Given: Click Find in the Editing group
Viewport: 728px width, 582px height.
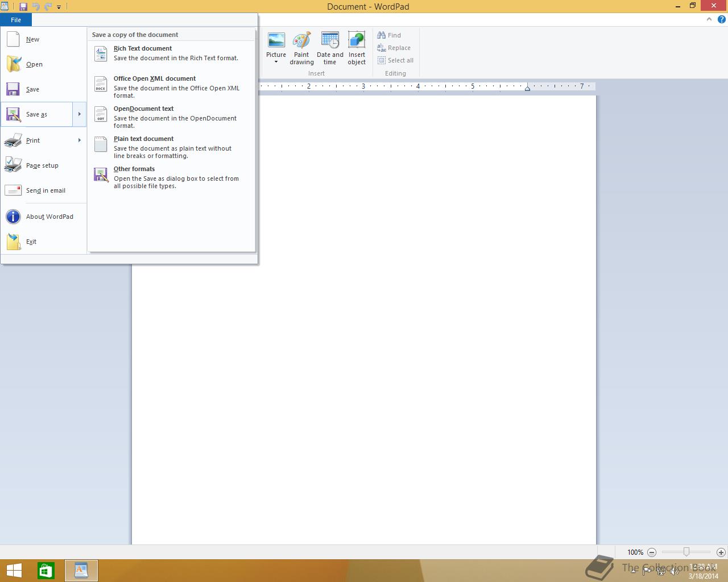Looking at the screenshot, I should (390, 35).
